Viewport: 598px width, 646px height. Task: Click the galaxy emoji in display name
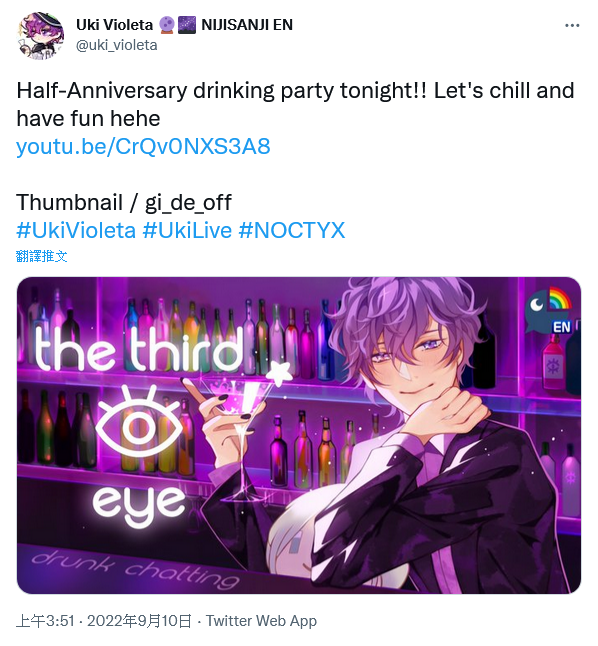coord(187,25)
